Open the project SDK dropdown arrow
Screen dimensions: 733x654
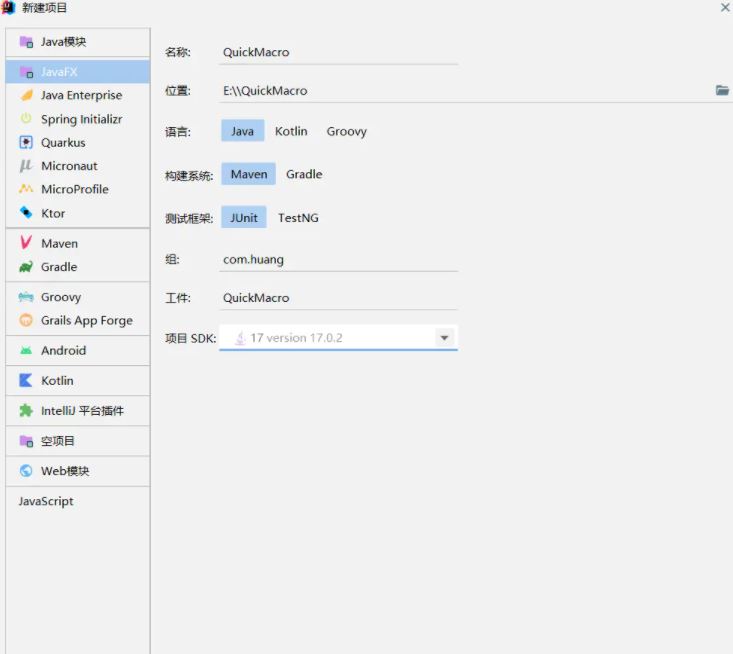pos(444,338)
